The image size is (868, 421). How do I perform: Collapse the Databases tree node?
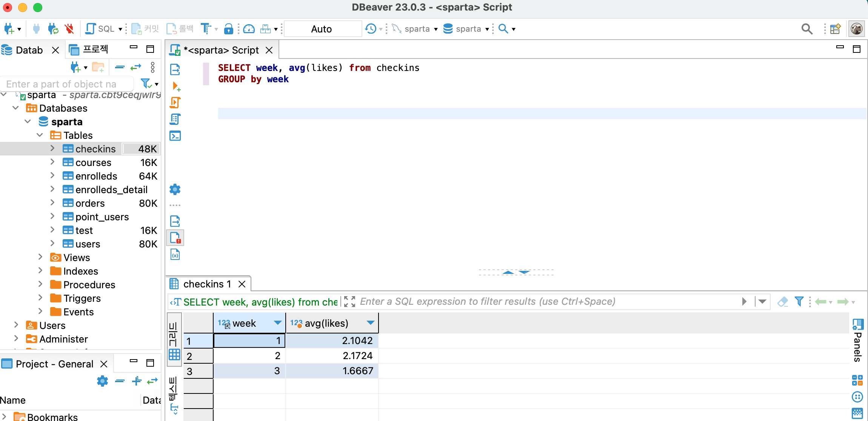[15, 108]
